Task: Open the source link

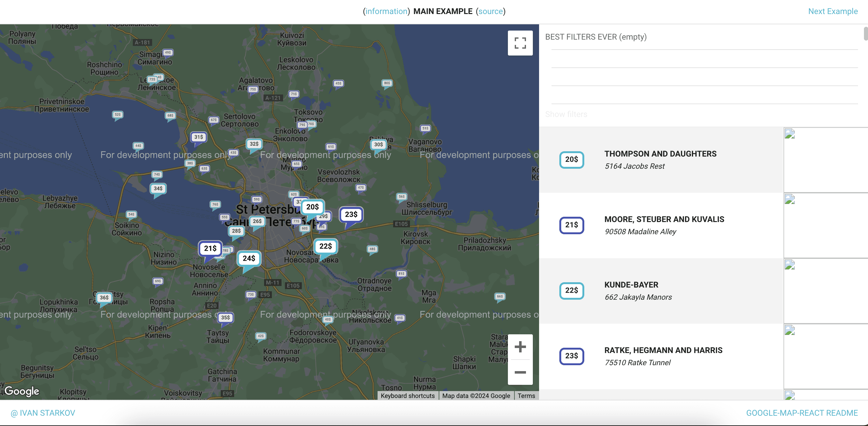Action: tap(490, 11)
